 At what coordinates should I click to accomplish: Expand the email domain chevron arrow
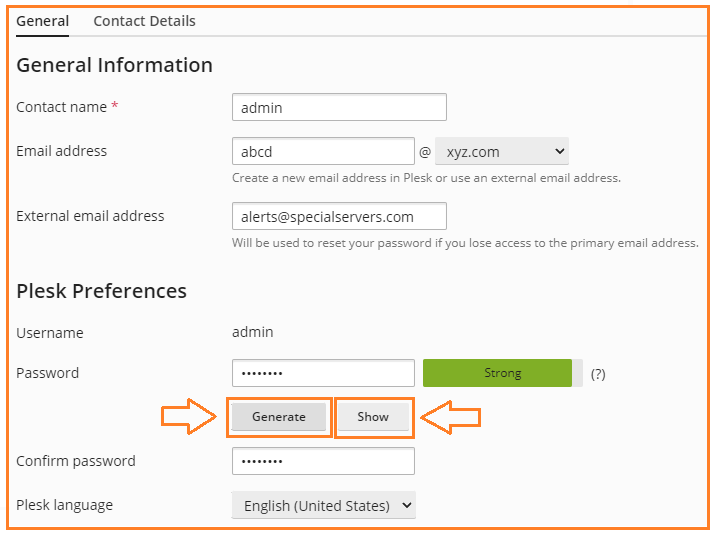559,151
